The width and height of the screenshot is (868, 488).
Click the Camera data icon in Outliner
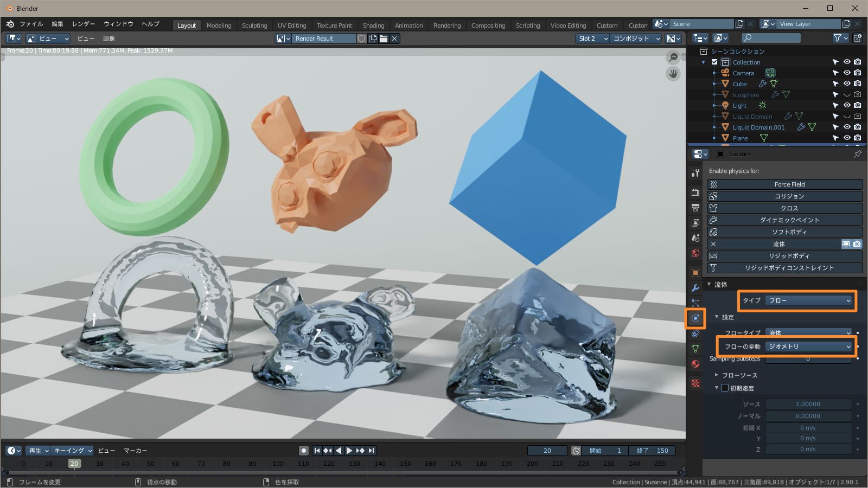coord(770,73)
